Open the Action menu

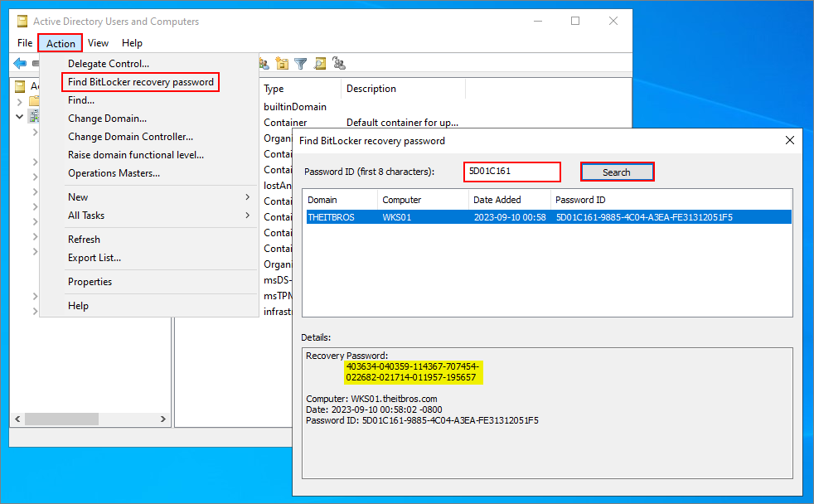click(x=61, y=43)
